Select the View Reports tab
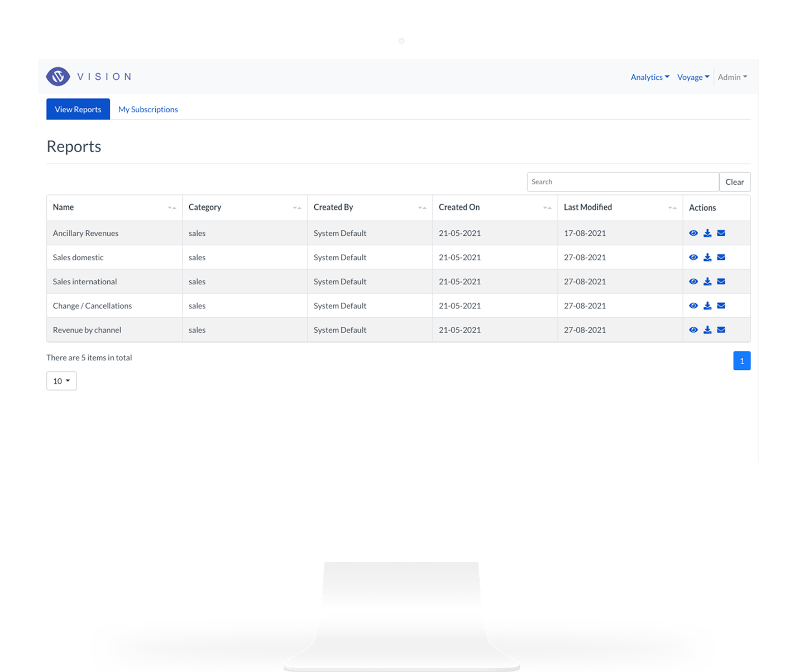 click(78, 109)
